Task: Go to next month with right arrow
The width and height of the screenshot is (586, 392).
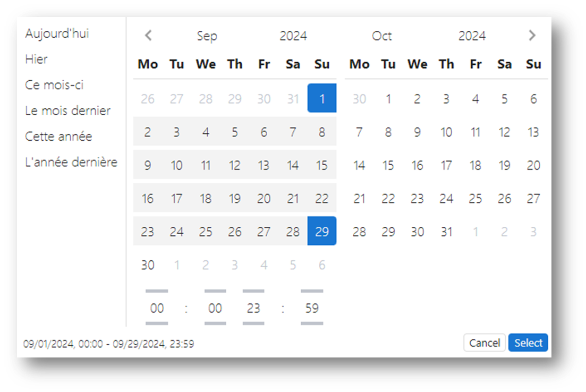Action: click(532, 36)
